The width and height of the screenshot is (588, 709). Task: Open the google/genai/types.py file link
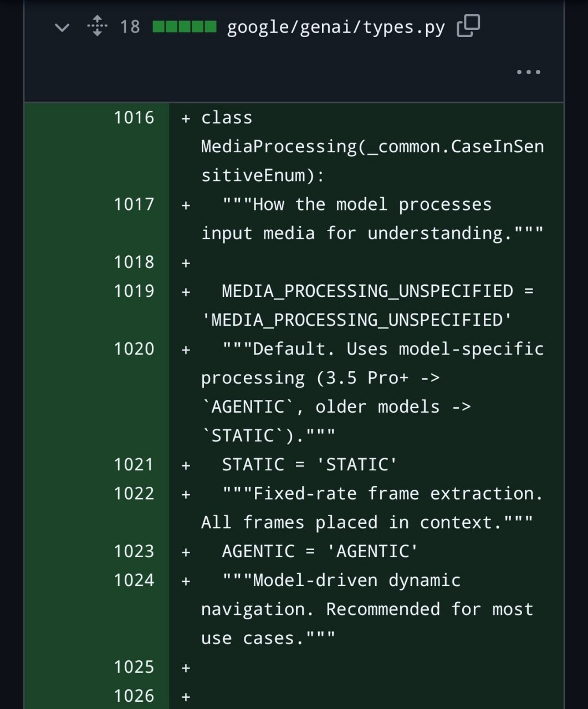pos(336,27)
